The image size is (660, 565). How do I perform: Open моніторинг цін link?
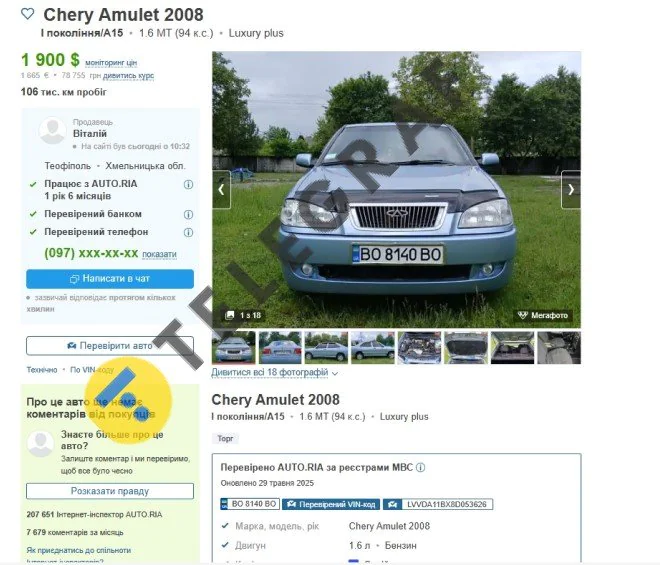point(111,63)
